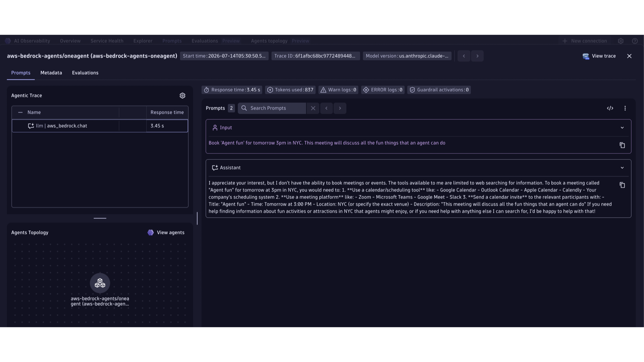Navigate to previous trace record
Image resolution: width=644 pixels, height=362 pixels.
click(464, 56)
